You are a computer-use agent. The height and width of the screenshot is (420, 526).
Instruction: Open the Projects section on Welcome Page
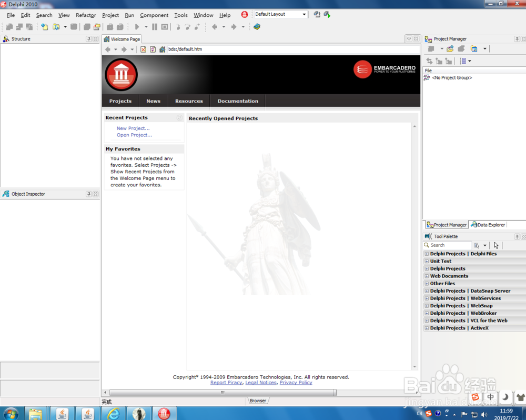tap(120, 101)
